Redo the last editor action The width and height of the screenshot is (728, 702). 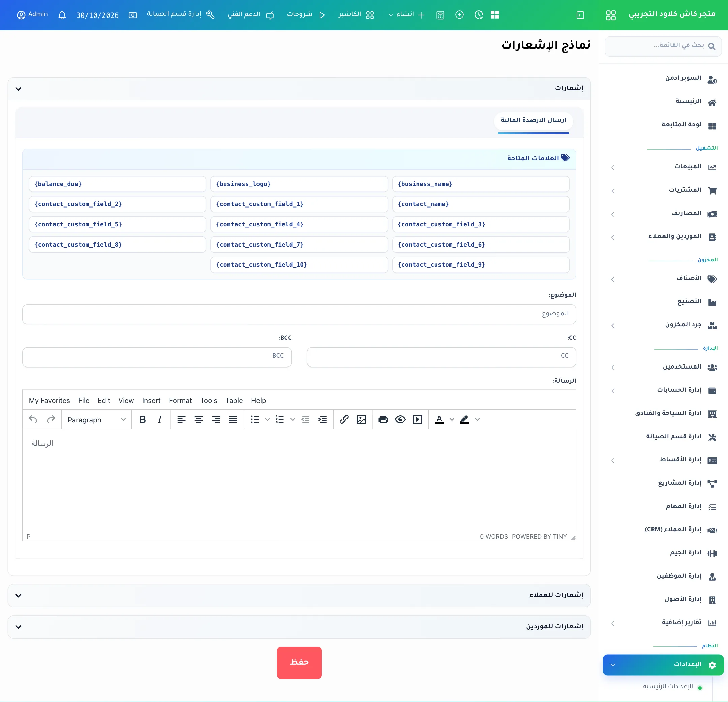pyautogui.click(x=51, y=419)
